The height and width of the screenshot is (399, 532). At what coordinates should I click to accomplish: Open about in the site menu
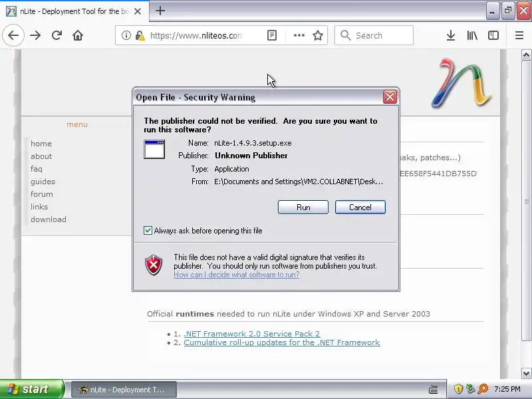[x=41, y=156]
